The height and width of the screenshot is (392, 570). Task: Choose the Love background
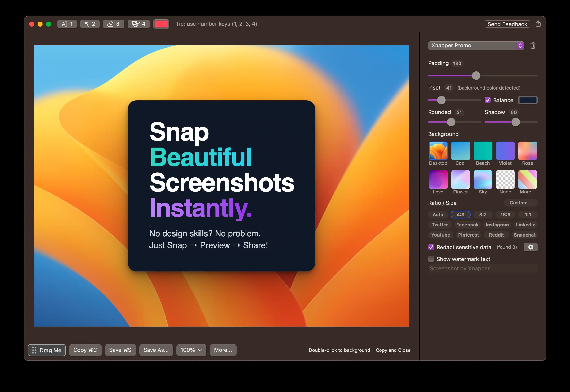[438, 179]
